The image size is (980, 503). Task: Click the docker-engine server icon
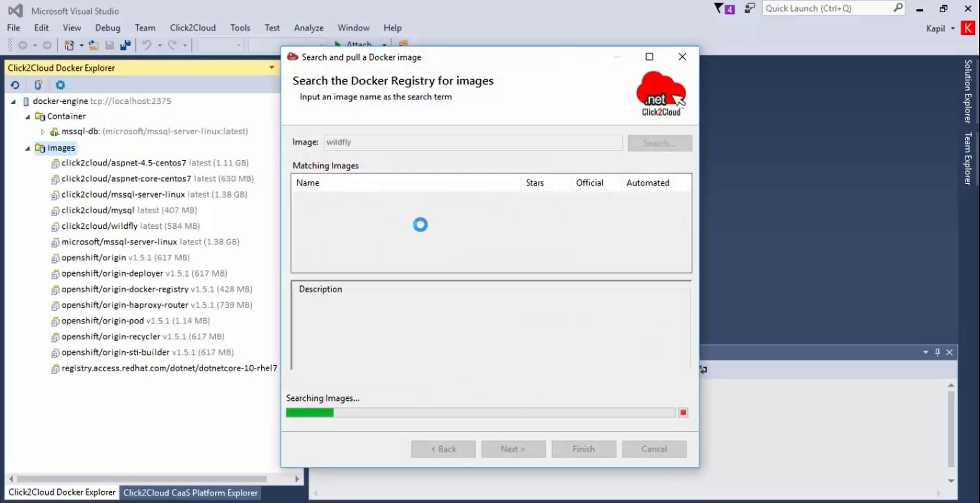pyautogui.click(x=26, y=101)
